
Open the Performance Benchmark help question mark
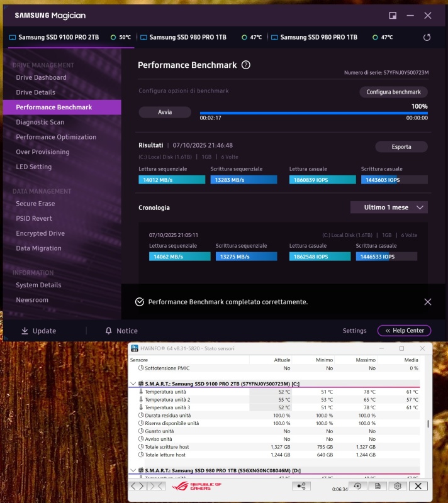[x=246, y=65]
